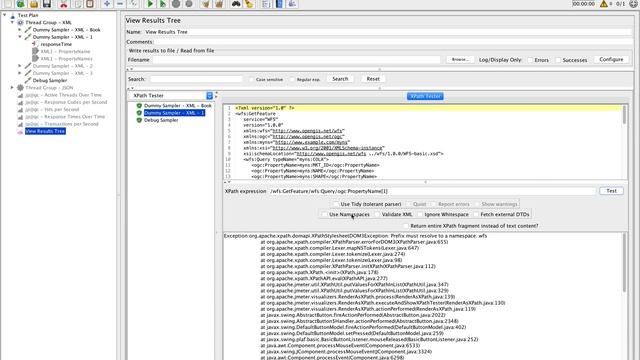Select responseTime in the test plan tree
Viewport: 640px width, 360px height.
tap(56, 44)
